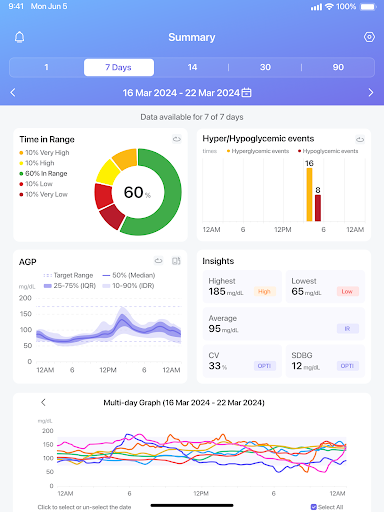
Task: Tap the 25-75% (IQR) legend in AGP
Action: (x=70, y=286)
